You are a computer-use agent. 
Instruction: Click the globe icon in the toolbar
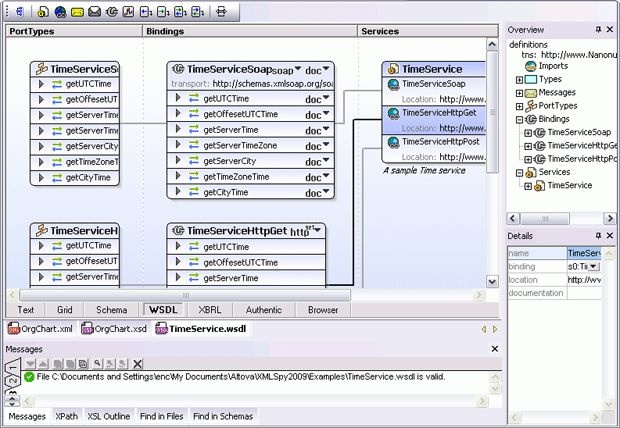(x=61, y=12)
